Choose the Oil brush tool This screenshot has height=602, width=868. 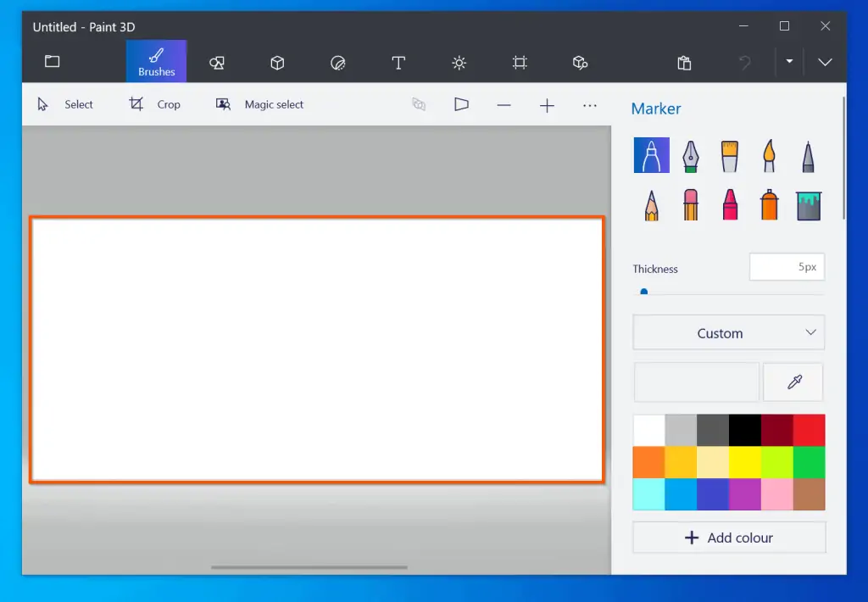(730, 155)
